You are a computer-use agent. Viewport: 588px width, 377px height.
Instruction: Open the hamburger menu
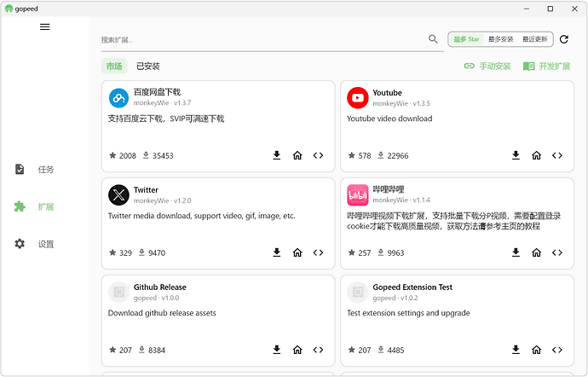pos(44,27)
